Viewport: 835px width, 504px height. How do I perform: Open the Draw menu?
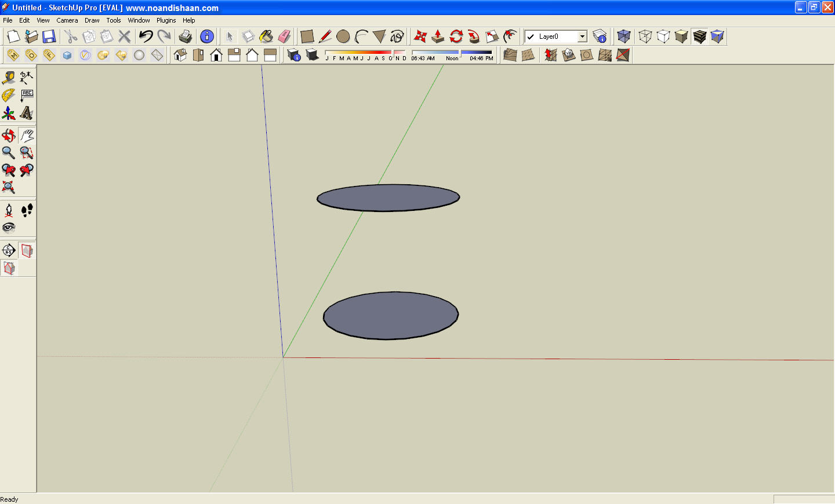click(x=92, y=20)
